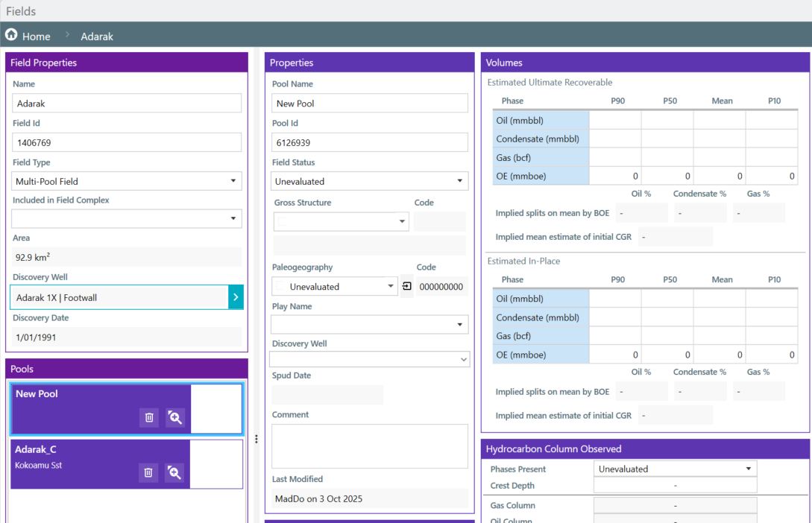Open the Adarak 1X discovery well arrow

tap(236, 297)
